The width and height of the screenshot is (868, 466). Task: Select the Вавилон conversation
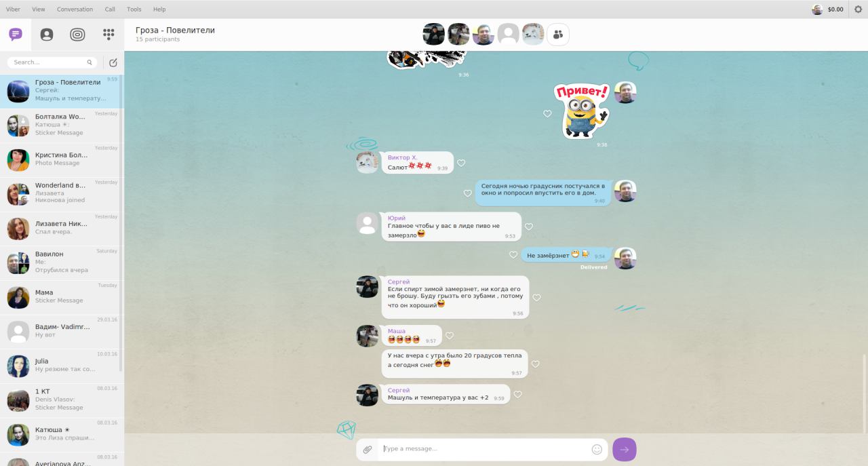click(60, 263)
